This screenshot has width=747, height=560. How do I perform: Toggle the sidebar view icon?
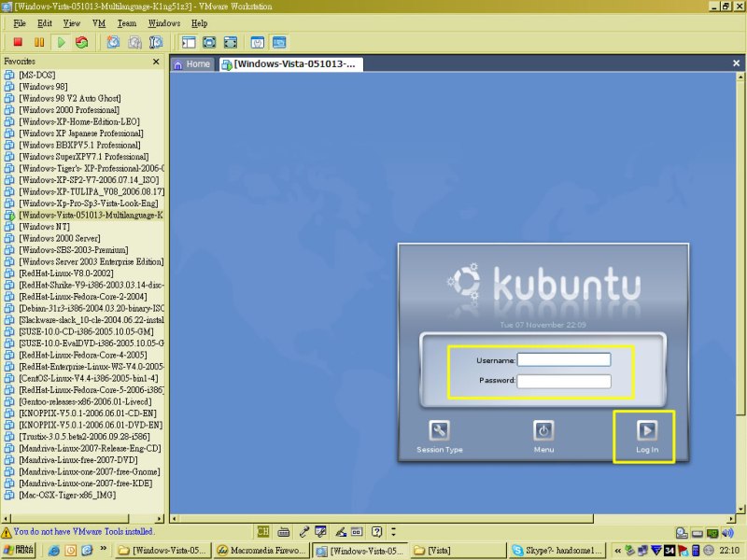pyautogui.click(x=189, y=42)
